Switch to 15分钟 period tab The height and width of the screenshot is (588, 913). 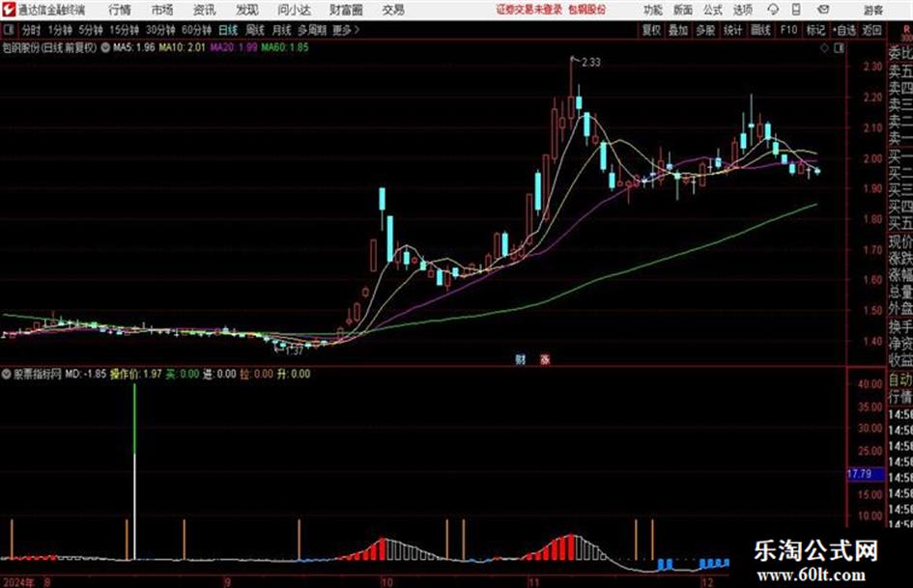pos(124,30)
